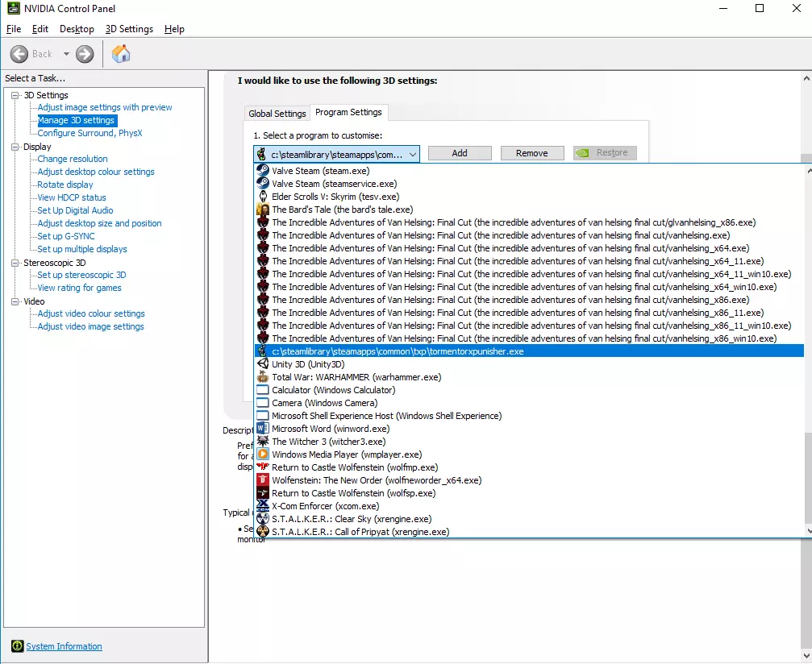The image size is (812, 664).
Task: Open the 3D Settings menu
Action: coord(129,29)
